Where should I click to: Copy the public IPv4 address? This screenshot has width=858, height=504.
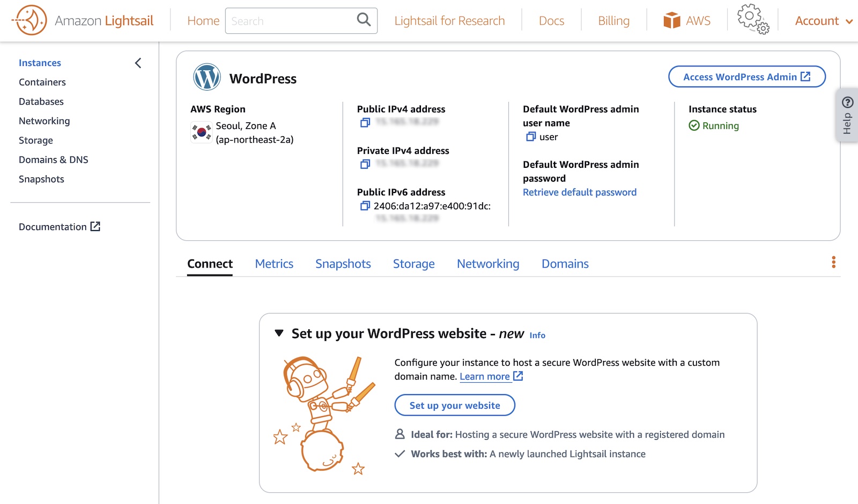click(365, 123)
